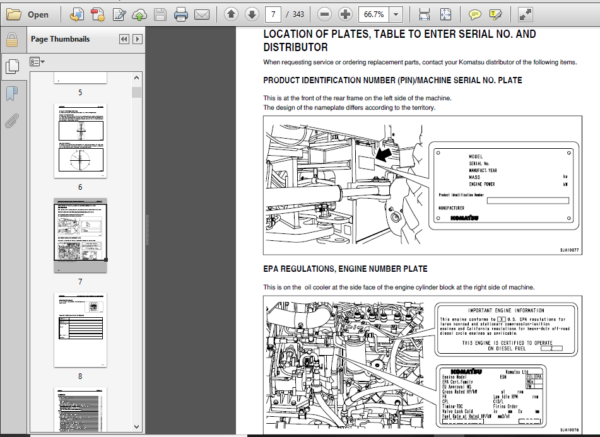
Task: Click the Save diskette icon
Action: coord(160,15)
